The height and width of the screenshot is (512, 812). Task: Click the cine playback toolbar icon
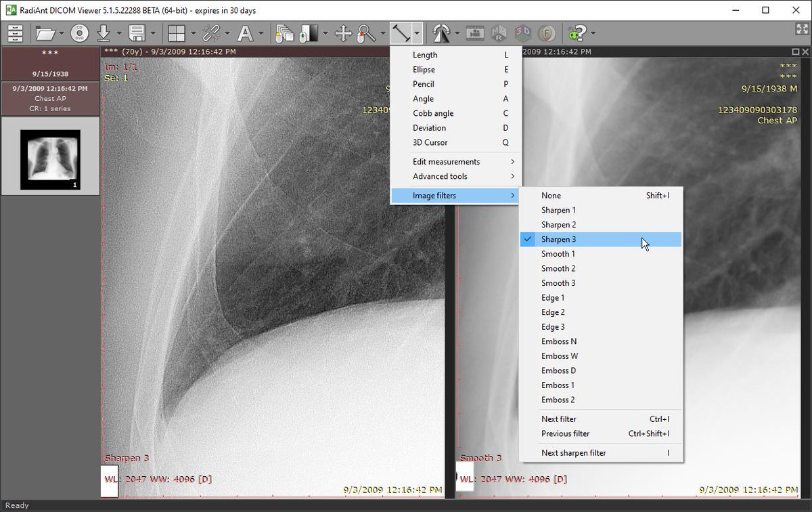476,33
